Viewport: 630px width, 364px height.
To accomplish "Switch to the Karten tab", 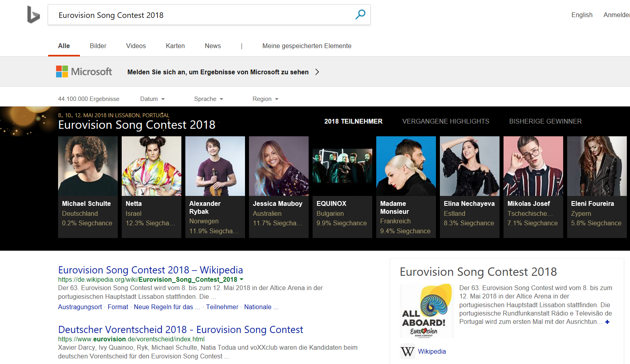I will (x=175, y=46).
